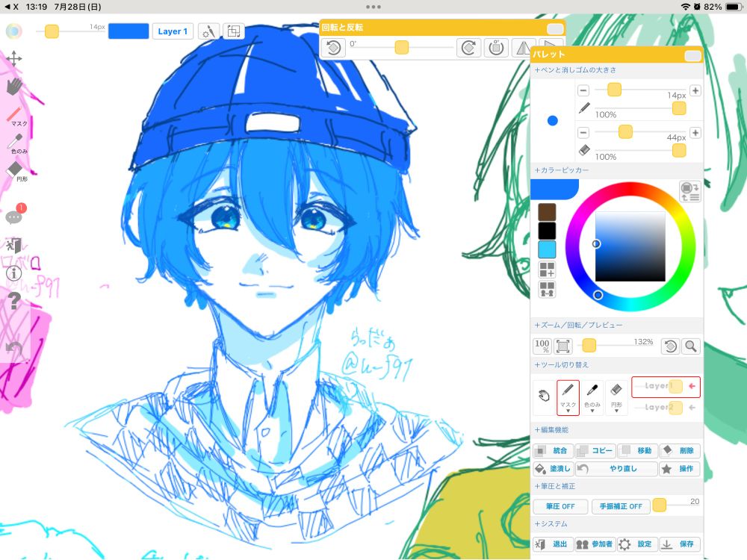
Task: Select the brown color swatch
Action: pyautogui.click(x=547, y=212)
